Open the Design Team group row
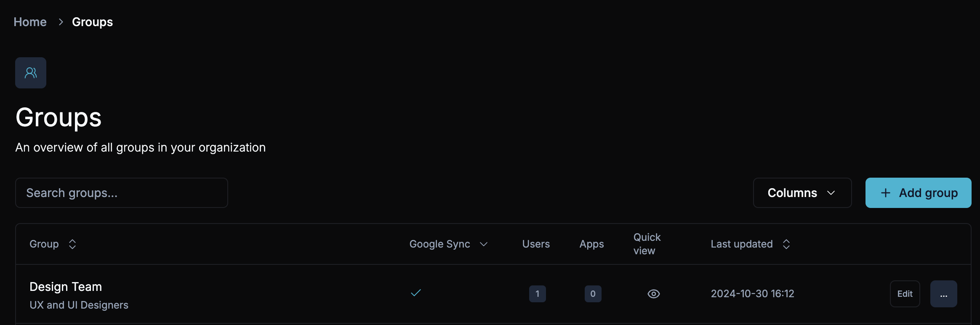This screenshot has width=980, height=325. coord(66,287)
